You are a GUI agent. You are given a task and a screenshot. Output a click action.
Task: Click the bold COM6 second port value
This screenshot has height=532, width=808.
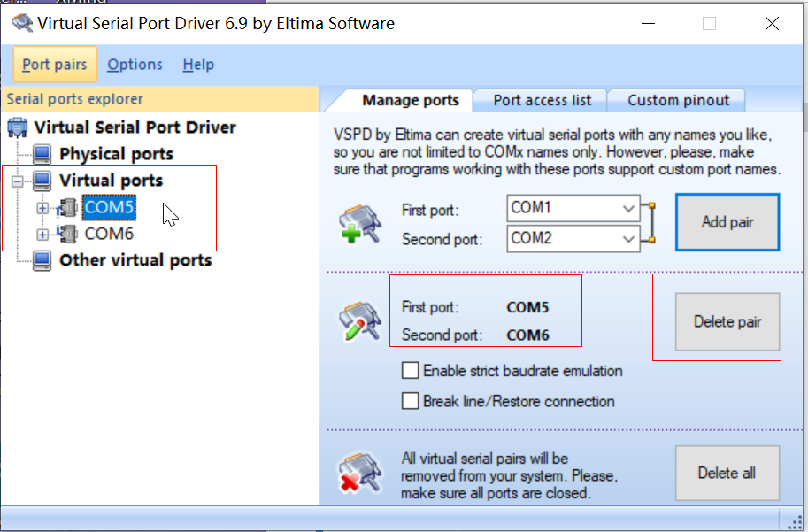[527, 335]
